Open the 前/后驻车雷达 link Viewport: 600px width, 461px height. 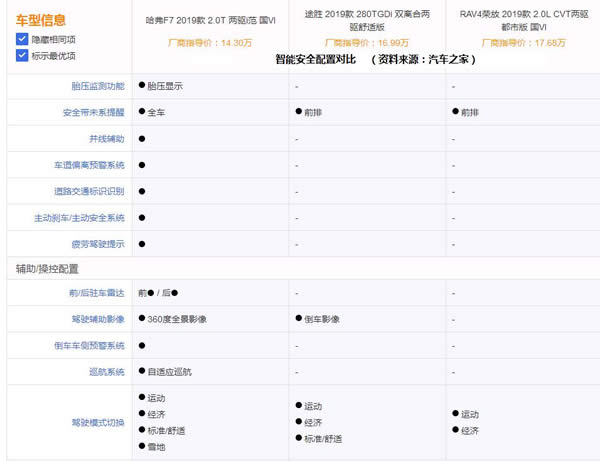(x=97, y=293)
